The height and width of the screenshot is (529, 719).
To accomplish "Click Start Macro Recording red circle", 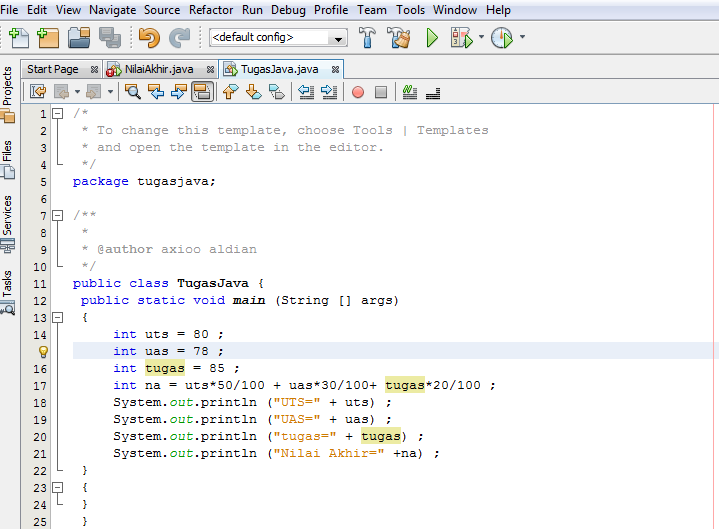I will tap(358, 92).
